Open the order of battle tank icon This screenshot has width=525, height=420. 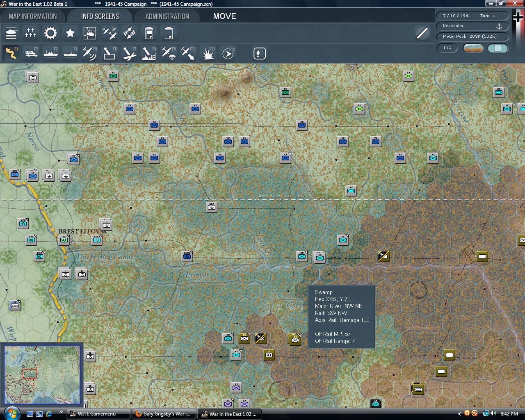point(11,33)
